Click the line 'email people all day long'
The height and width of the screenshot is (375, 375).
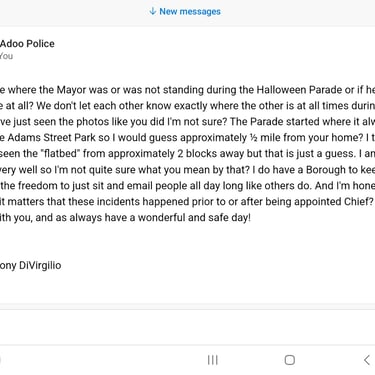click(187, 186)
